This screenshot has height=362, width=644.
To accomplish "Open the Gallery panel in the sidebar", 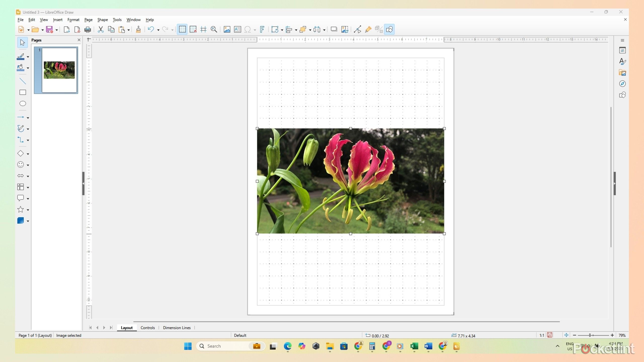I will (622, 72).
